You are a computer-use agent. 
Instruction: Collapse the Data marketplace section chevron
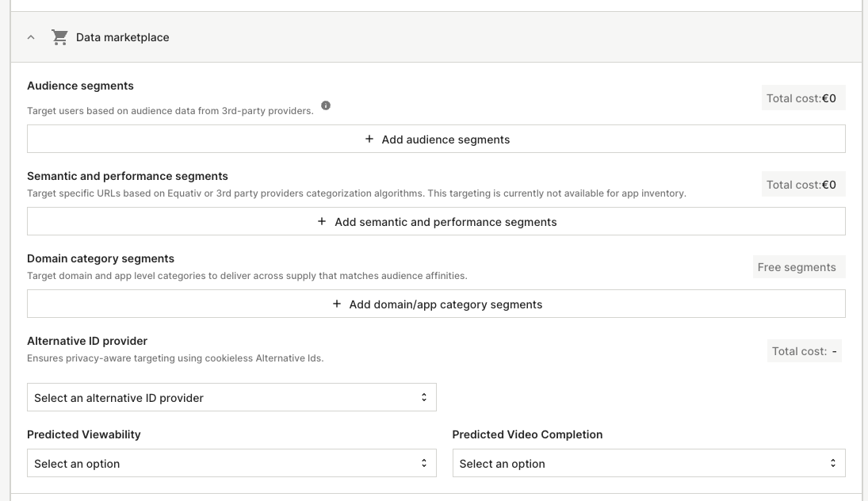(x=31, y=37)
